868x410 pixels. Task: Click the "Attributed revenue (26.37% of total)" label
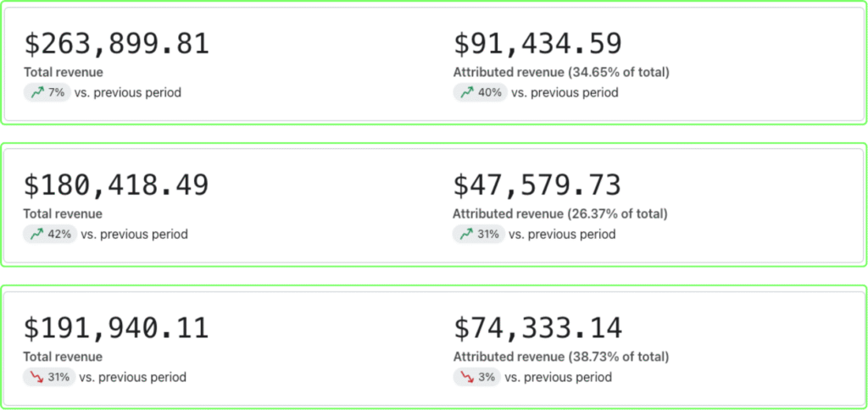coord(560,213)
